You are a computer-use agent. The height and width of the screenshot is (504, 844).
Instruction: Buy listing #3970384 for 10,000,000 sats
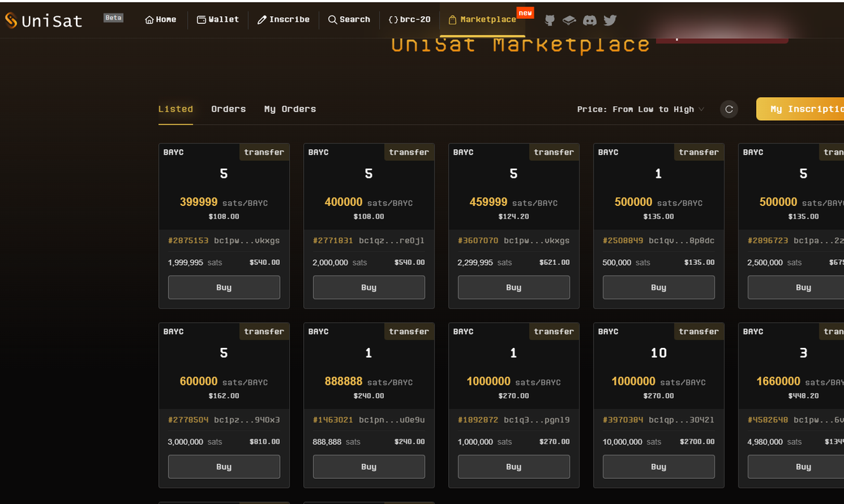(658, 467)
